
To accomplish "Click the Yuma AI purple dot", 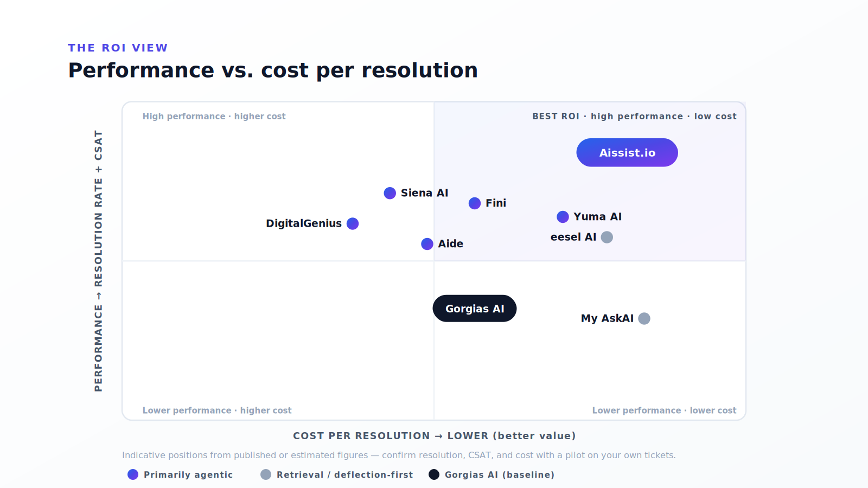I will point(563,217).
